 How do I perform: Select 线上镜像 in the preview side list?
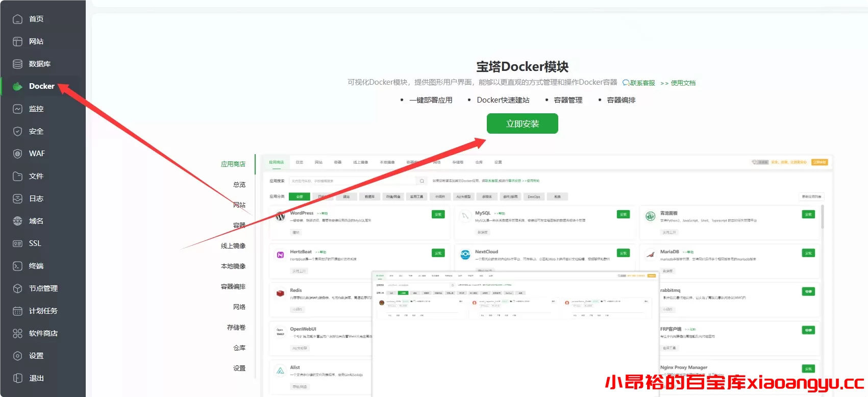233,246
